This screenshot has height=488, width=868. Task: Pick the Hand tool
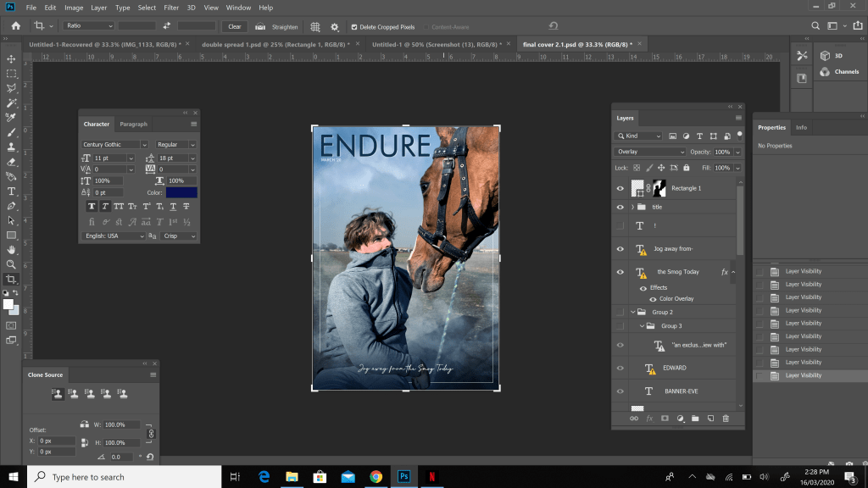click(x=11, y=250)
